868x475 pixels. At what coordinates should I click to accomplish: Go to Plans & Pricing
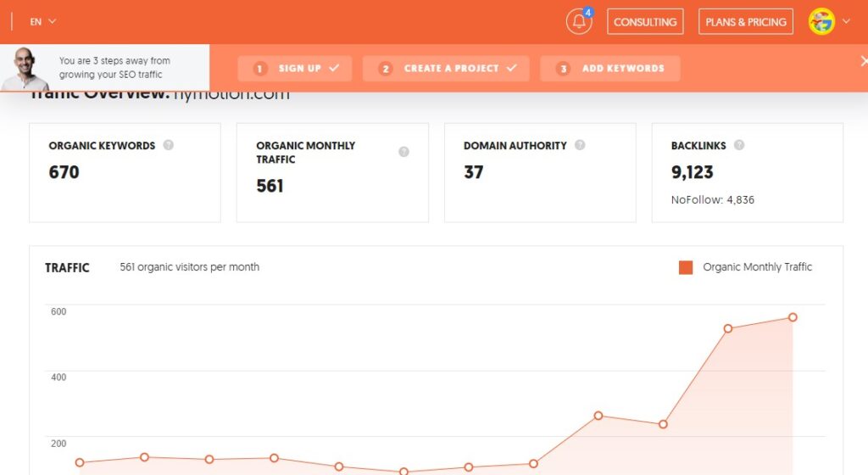click(x=746, y=21)
